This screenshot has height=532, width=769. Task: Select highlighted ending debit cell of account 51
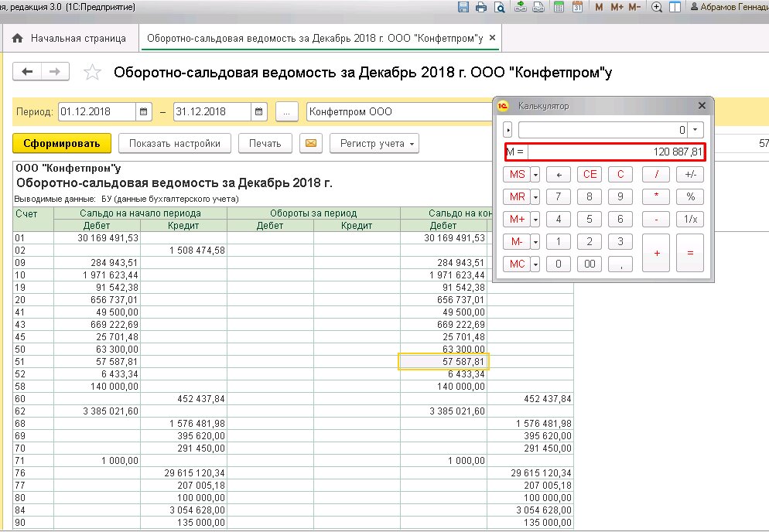click(444, 361)
